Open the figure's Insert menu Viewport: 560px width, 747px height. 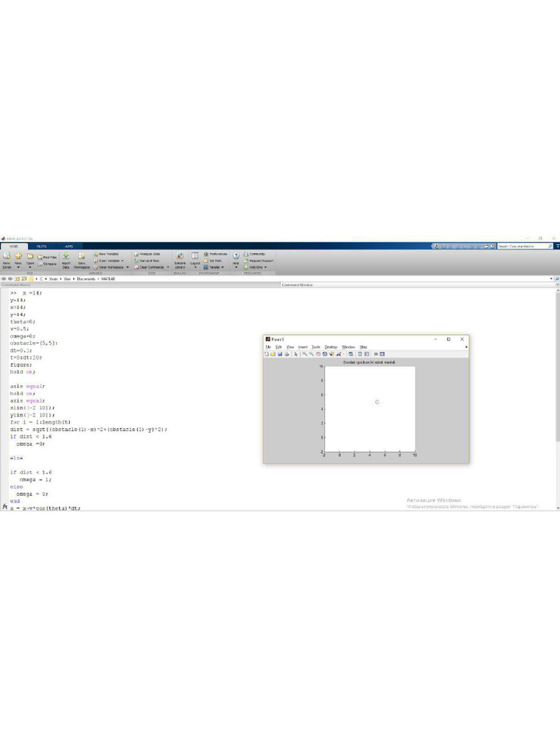[x=303, y=347]
